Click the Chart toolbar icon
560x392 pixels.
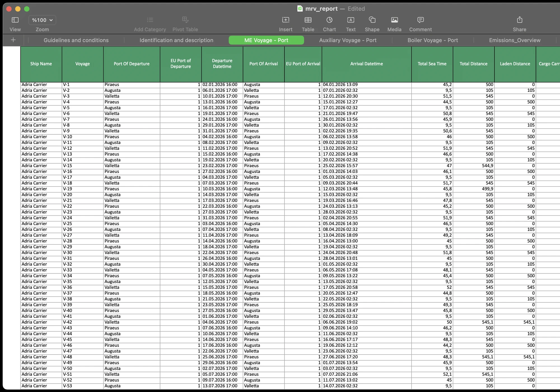tap(330, 20)
